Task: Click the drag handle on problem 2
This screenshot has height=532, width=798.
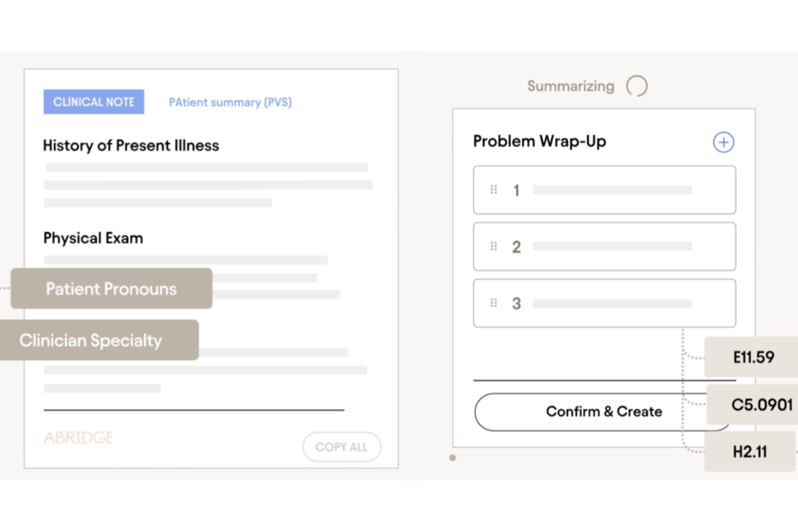Action: point(494,247)
